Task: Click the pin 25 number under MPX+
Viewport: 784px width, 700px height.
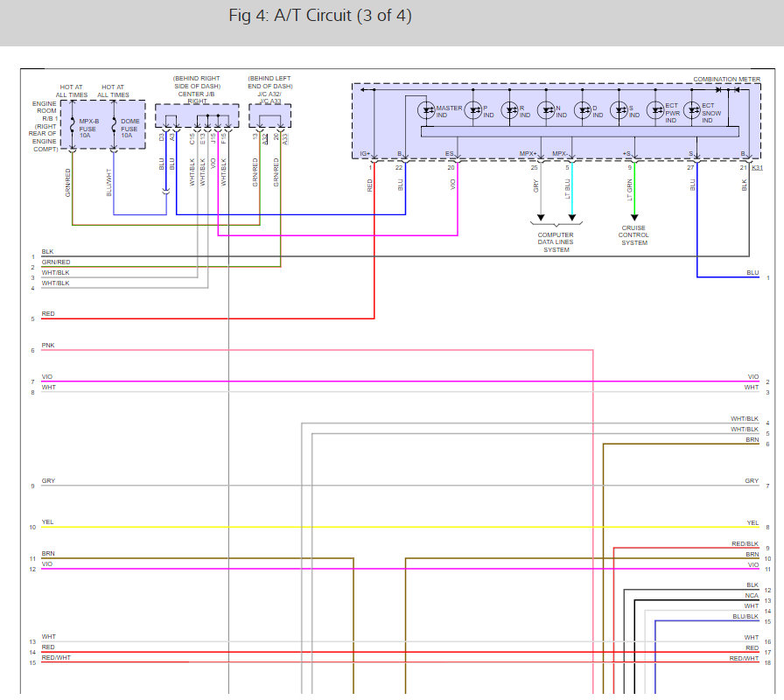Action: tap(534, 167)
